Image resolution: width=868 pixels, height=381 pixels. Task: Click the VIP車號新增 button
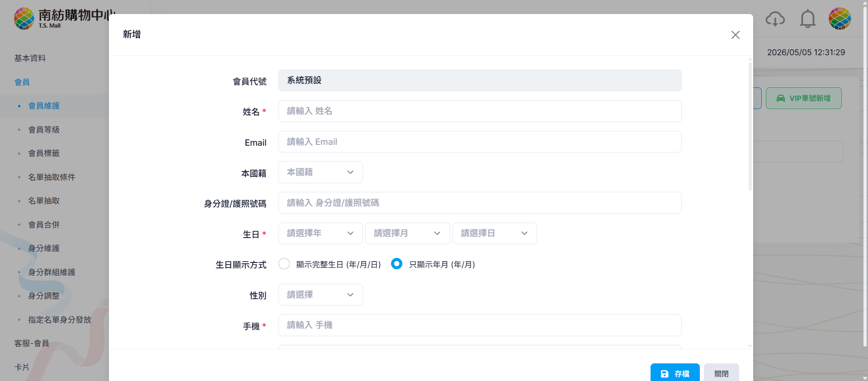[803, 98]
